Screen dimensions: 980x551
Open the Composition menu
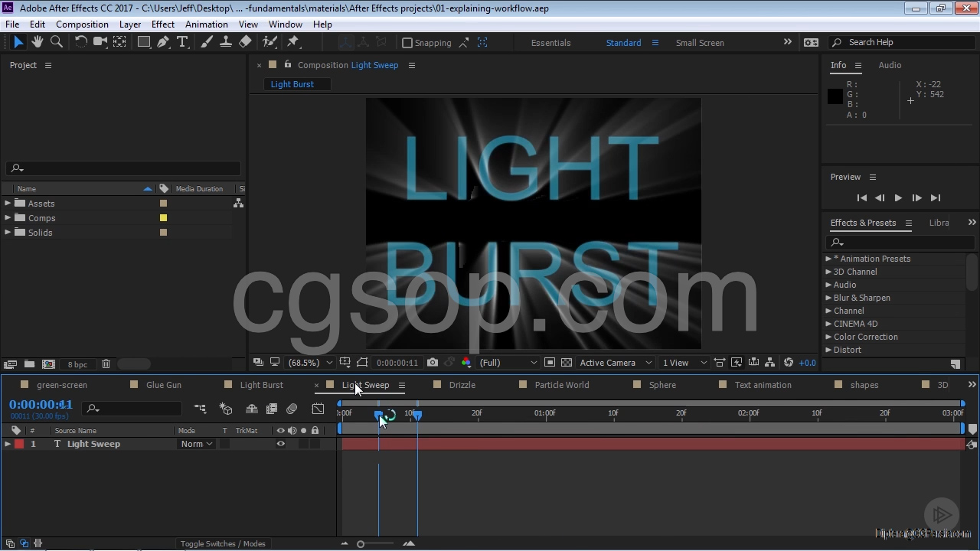(82, 24)
